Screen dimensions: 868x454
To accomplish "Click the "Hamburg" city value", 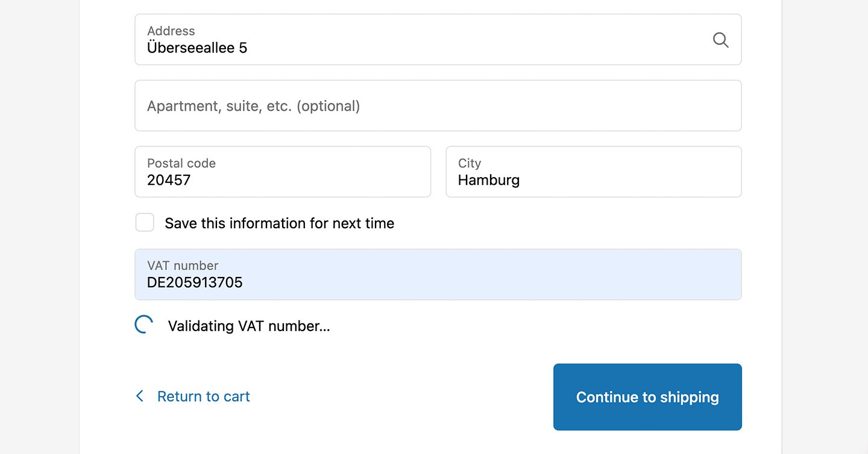I will pos(488,180).
